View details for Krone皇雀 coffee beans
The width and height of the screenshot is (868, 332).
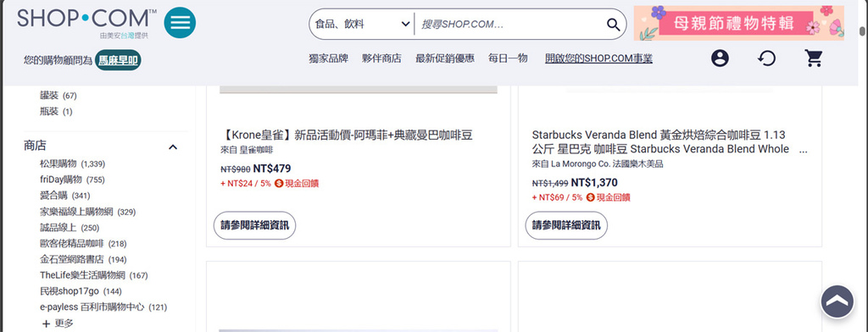click(254, 225)
